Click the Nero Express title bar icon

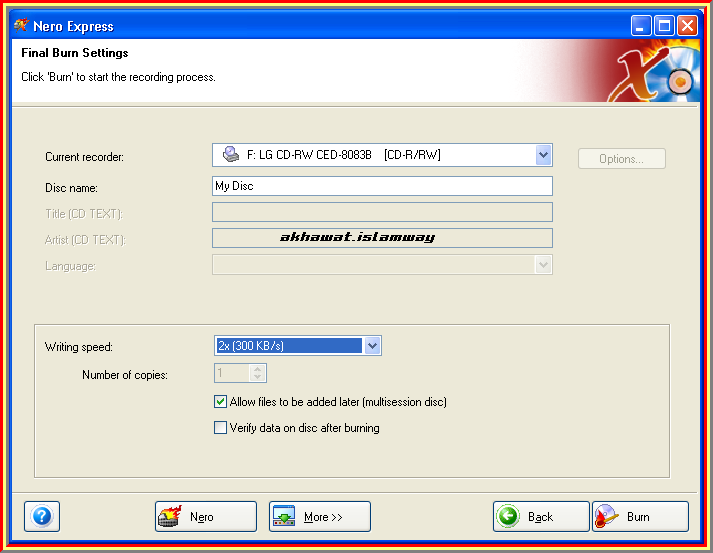21,25
